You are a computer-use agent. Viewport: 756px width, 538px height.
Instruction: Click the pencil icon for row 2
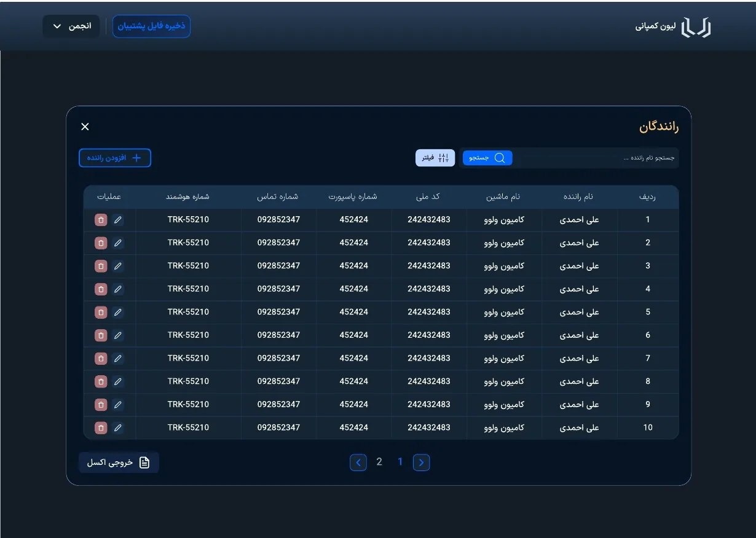tap(118, 243)
